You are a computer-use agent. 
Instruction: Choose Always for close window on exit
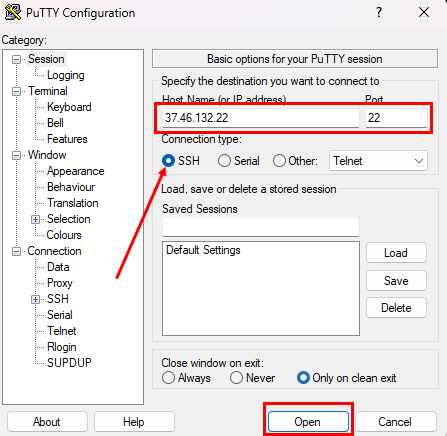[x=168, y=378]
